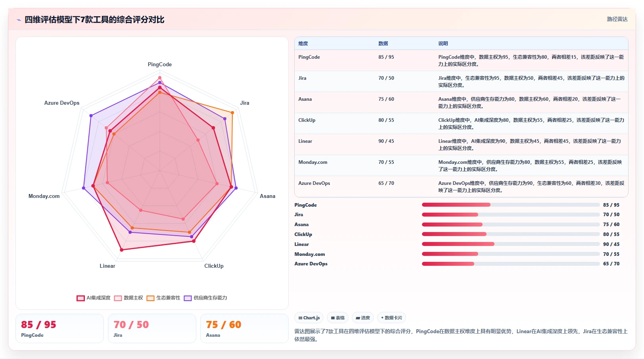The height and width of the screenshot is (359, 644).
Task: Click the Jira radar axis label
Action: coord(245,103)
